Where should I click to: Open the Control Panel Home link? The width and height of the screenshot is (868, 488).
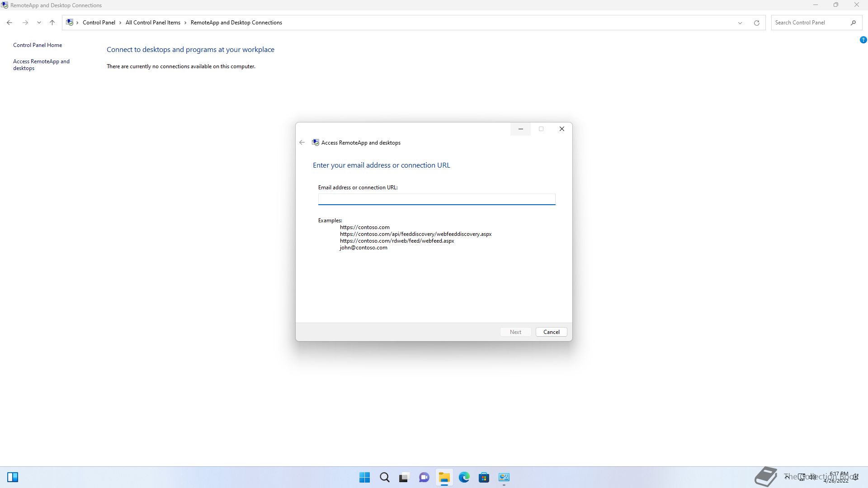(38, 45)
